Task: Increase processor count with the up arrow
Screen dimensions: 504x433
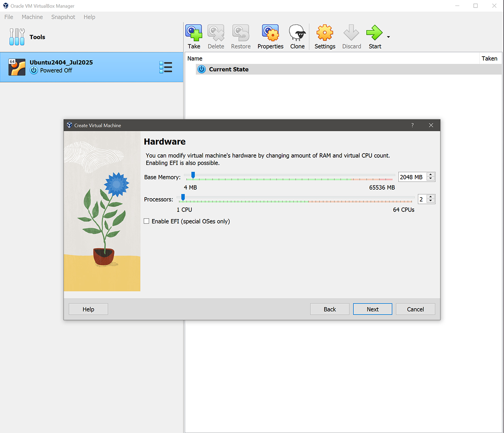Action: pyautogui.click(x=430, y=197)
